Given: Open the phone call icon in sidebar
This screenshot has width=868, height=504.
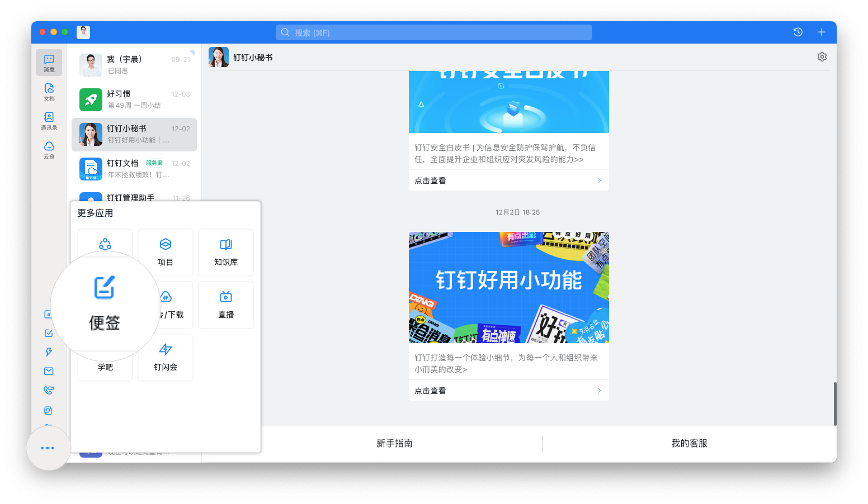Looking at the screenshot, I should pos(48,389).
